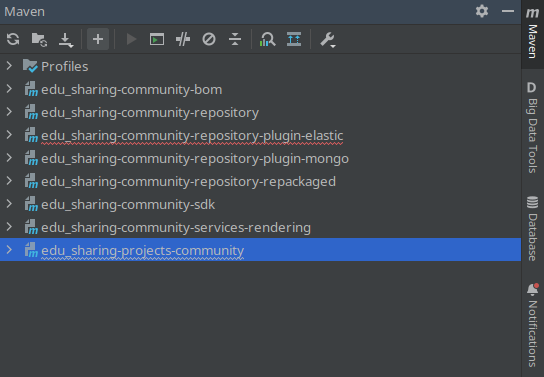Open Maven panel gear options

click(x=482, y=11)
